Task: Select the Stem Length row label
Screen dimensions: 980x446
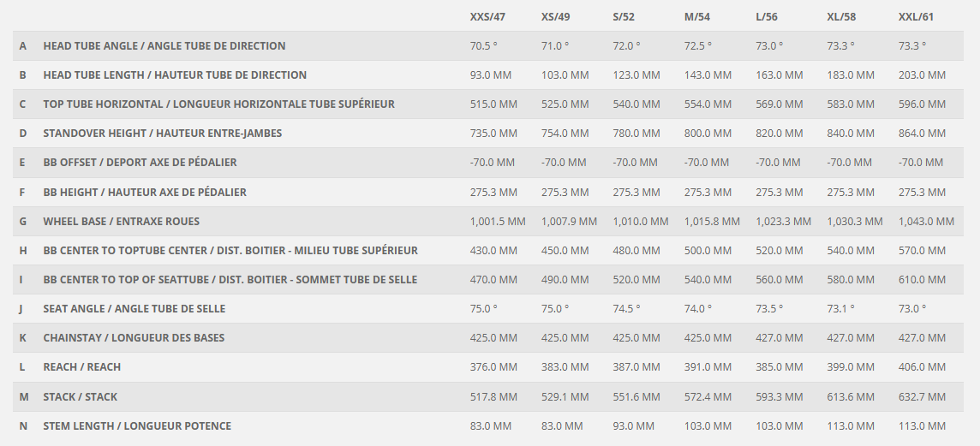Action: tap(137, 426)
